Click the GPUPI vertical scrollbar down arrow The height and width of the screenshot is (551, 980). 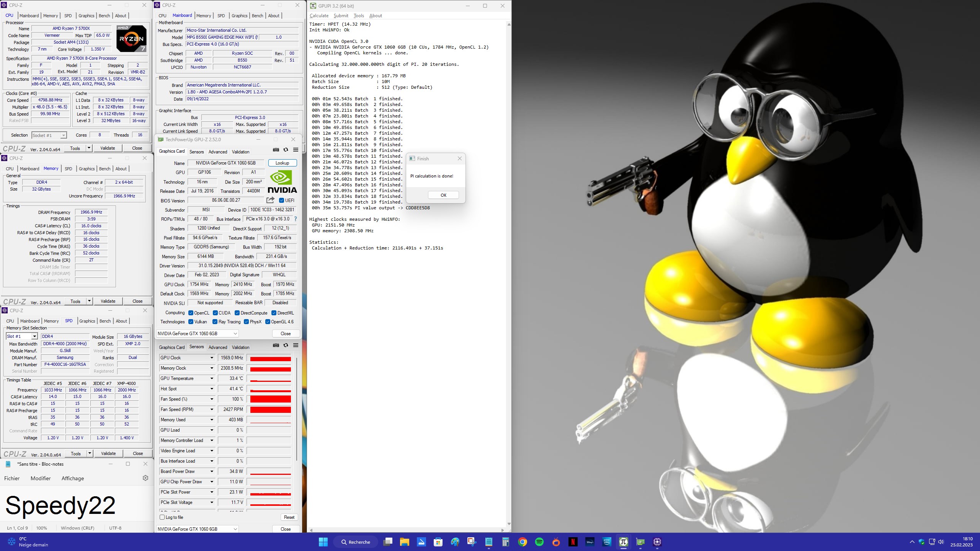(509, 524)
